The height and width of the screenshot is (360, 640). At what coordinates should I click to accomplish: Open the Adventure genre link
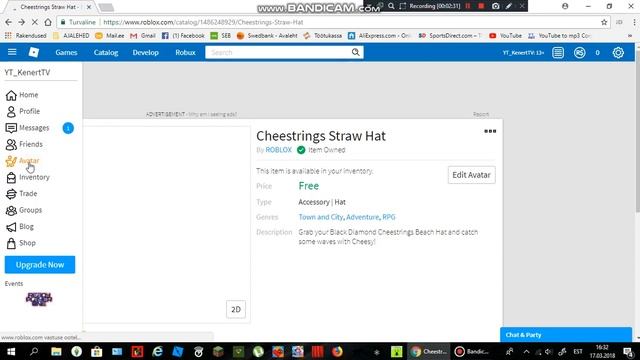pos(362,217)
